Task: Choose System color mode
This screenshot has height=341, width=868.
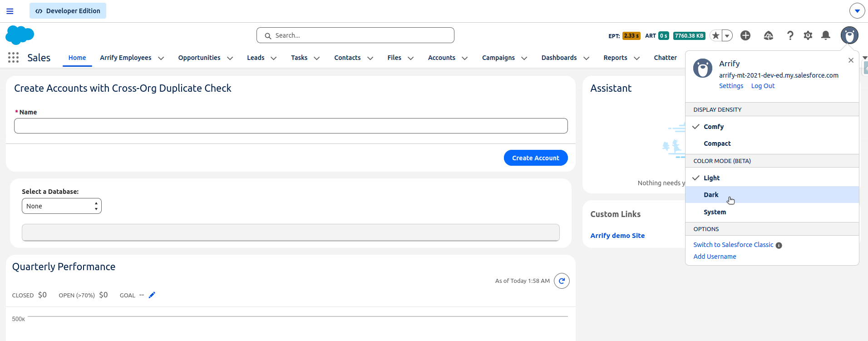Action: tap(715, 212)
